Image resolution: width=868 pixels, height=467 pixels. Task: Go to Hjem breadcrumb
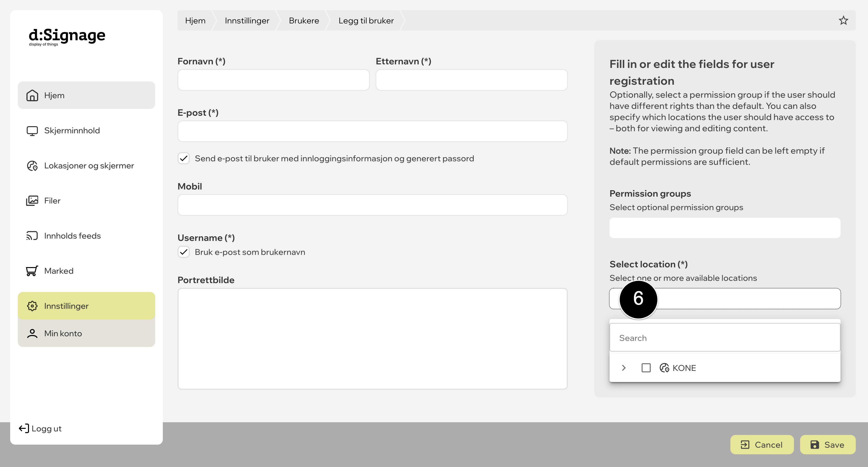[195, 21]
